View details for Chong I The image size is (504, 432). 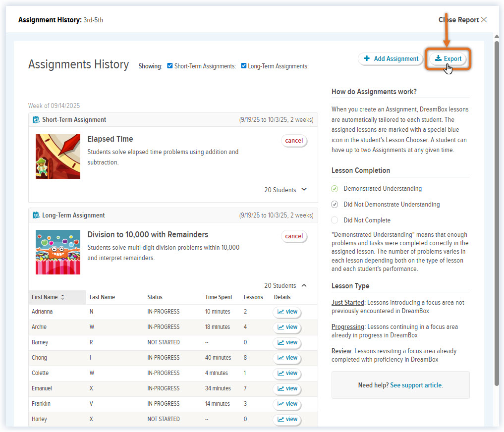[287, 358]
